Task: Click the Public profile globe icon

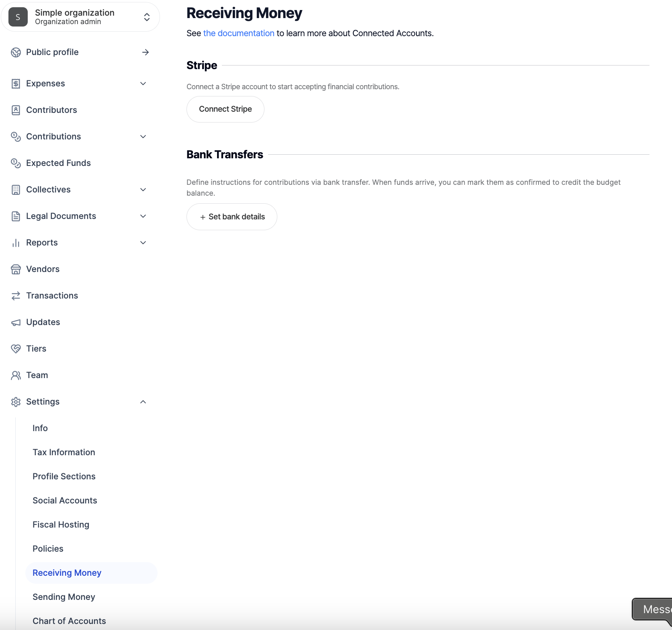Action: pos(16,52)
